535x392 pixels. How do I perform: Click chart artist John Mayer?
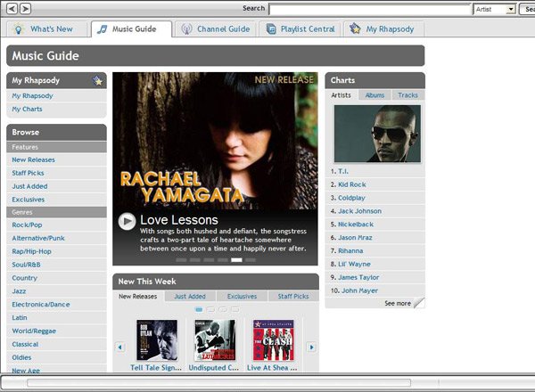point(359,290)
